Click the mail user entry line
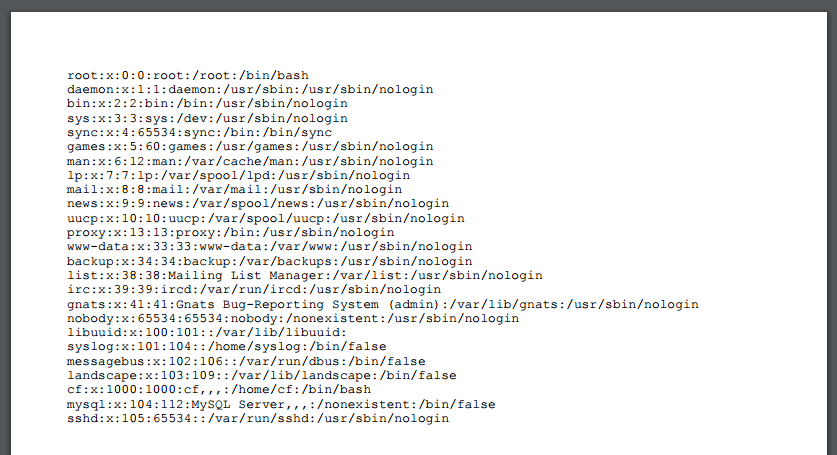The image size is (837, 455). point(235,189)
